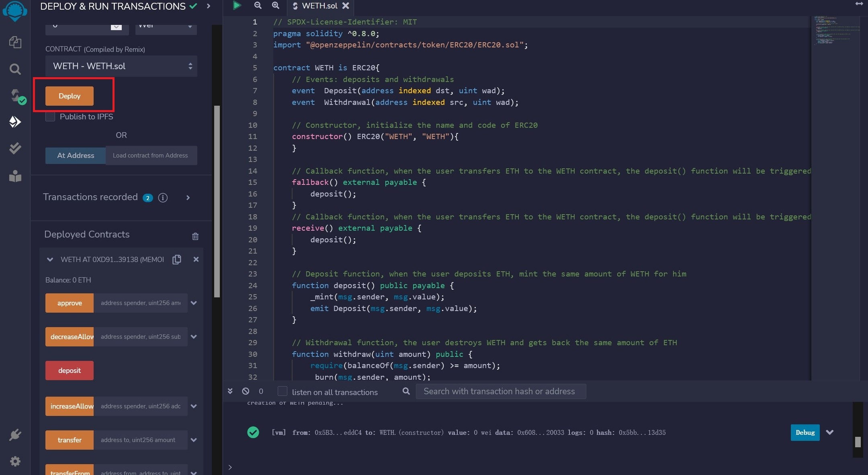Open the Remix home logo
The width and height of the screenshot is (868, 475).
[x=15, y=11]
